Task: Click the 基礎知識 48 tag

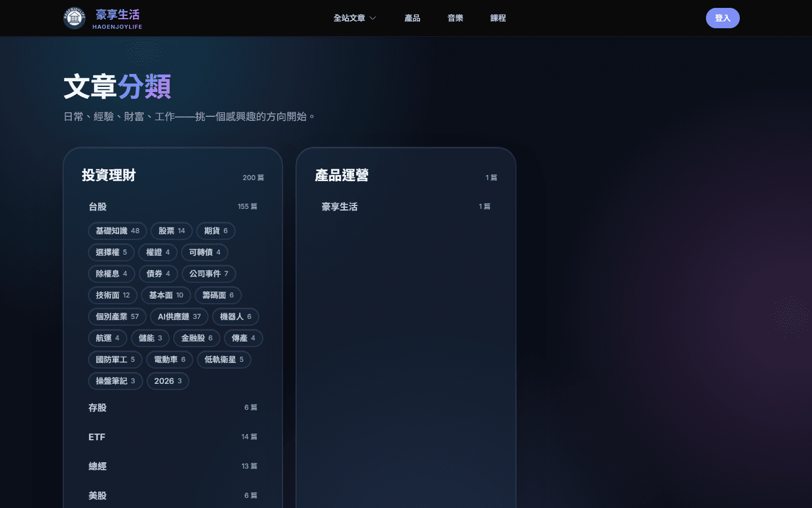Action: [x=117, y=231]
